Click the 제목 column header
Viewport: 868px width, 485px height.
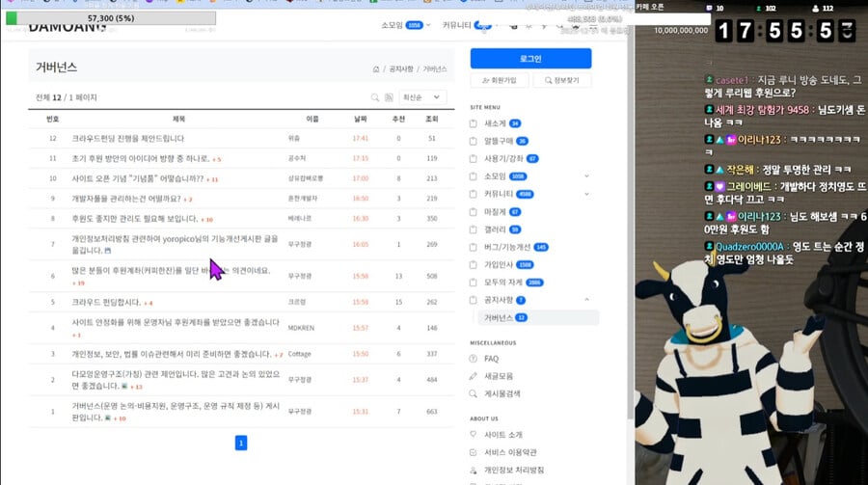(x=178, y=119)
